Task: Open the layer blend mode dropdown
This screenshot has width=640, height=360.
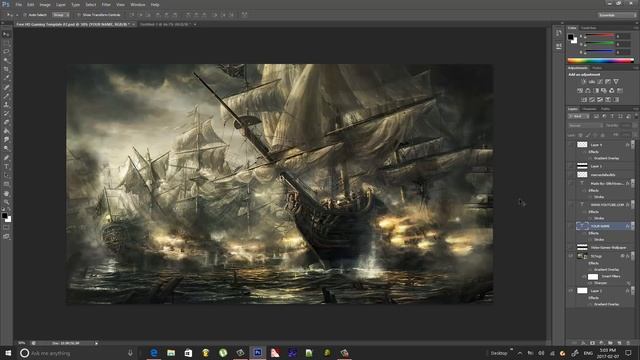Action: pos(585,126)
